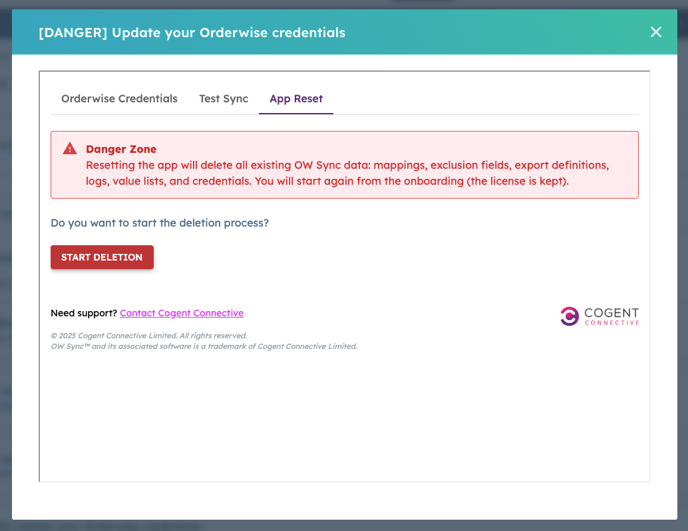Open the Contact Cogent Connective link
This screenshot has height=531, width=688.
pyautogui.click(x=182, y=313)
